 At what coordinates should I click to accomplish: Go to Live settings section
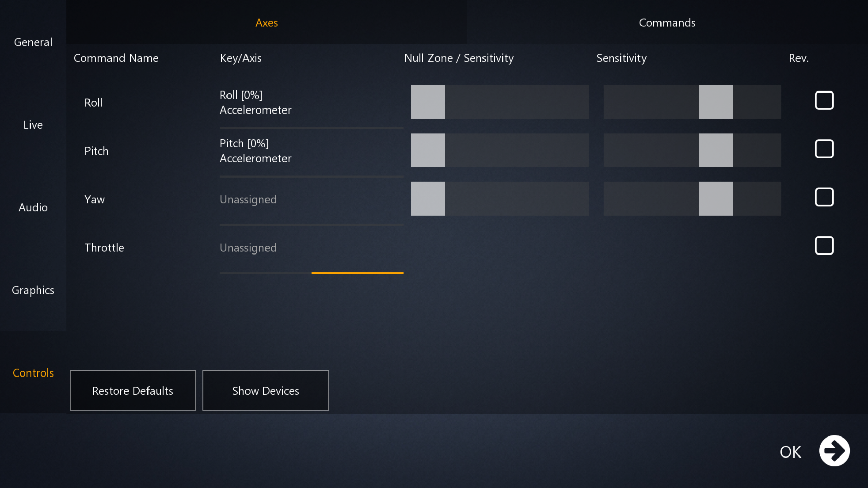(x=33, y=125)
